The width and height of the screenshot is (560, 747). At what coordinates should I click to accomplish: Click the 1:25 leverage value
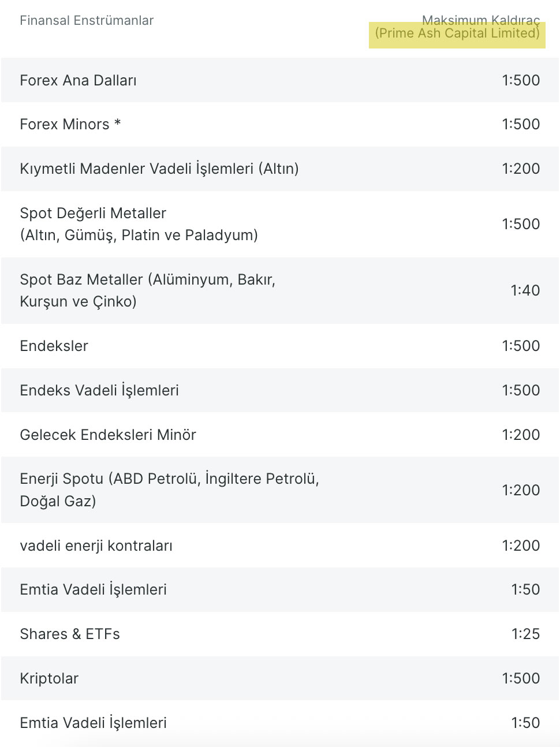[526, 634]
